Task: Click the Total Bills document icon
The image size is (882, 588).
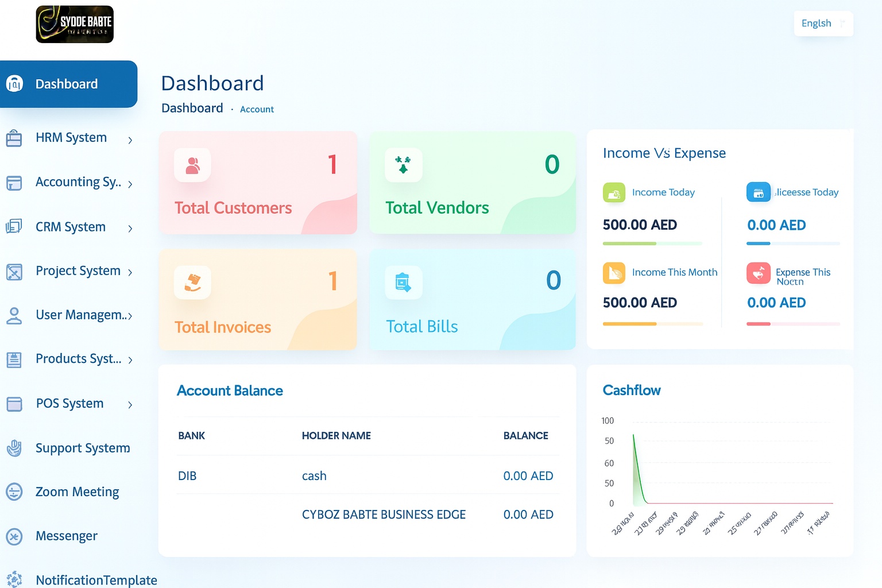Action: click(403, 283)
